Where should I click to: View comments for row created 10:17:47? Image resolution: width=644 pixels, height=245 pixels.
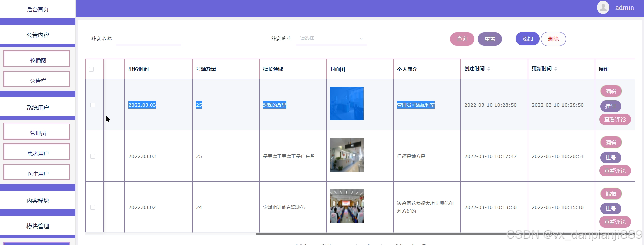pyautogui.click(x=615, y=171)
